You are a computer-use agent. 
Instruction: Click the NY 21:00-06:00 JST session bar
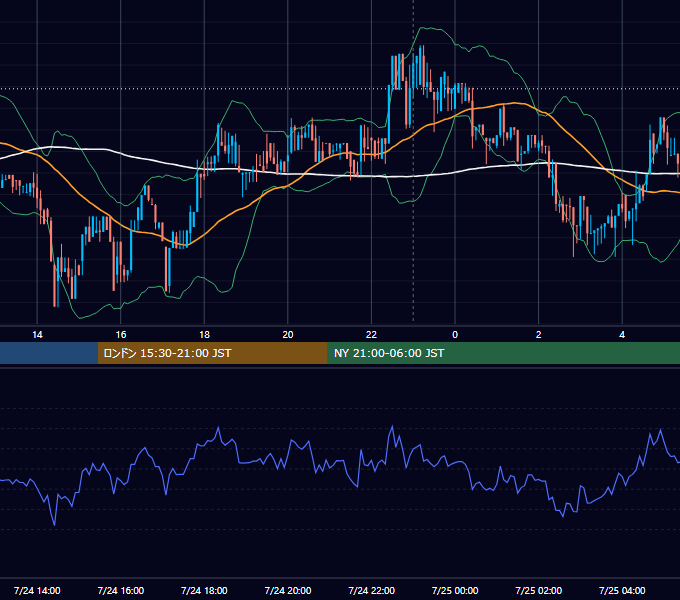tap(503, 353)
